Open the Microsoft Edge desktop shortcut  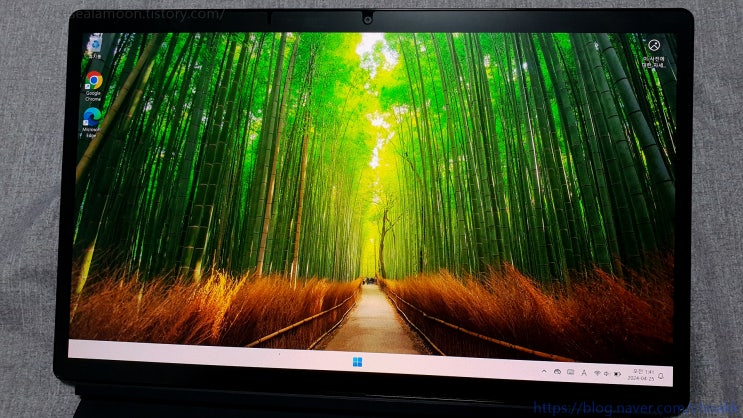point(91,122)
